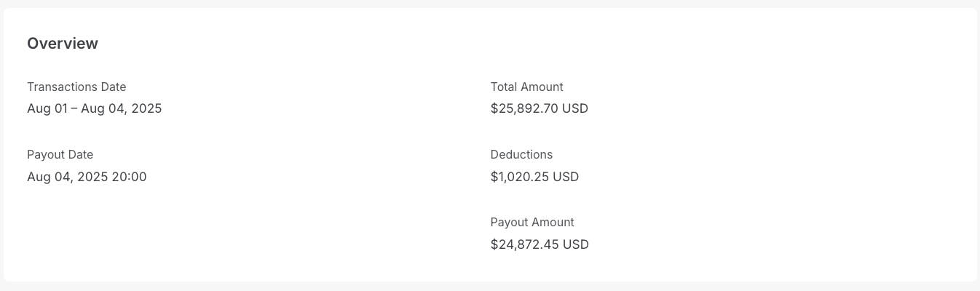Click Aug 01 start date in transactions range
This screenshot has width=980, height=291.
(47, 109)
